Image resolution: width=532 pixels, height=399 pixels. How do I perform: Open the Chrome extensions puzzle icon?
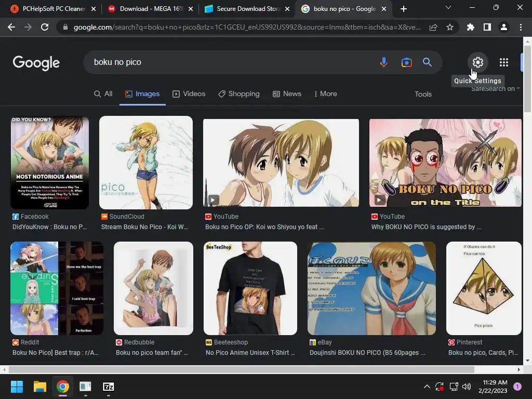[x=470, y=27]
